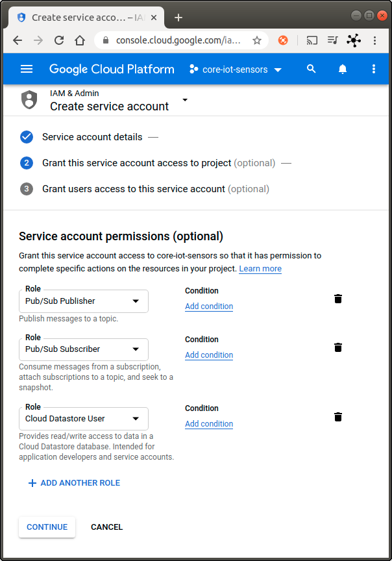392x561 pixels.
Task: Remove the Cloud Datastore User role
Action: click(x=337, y=417)
